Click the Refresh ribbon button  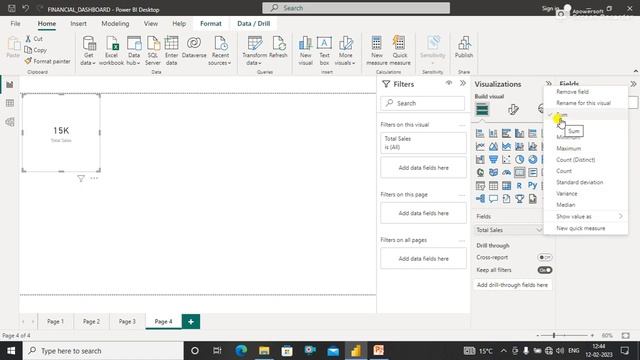[278, 47]
